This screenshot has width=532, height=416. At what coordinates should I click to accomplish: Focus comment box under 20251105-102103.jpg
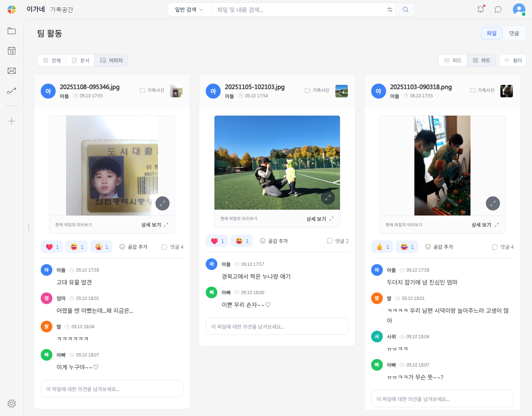point(277,326)
